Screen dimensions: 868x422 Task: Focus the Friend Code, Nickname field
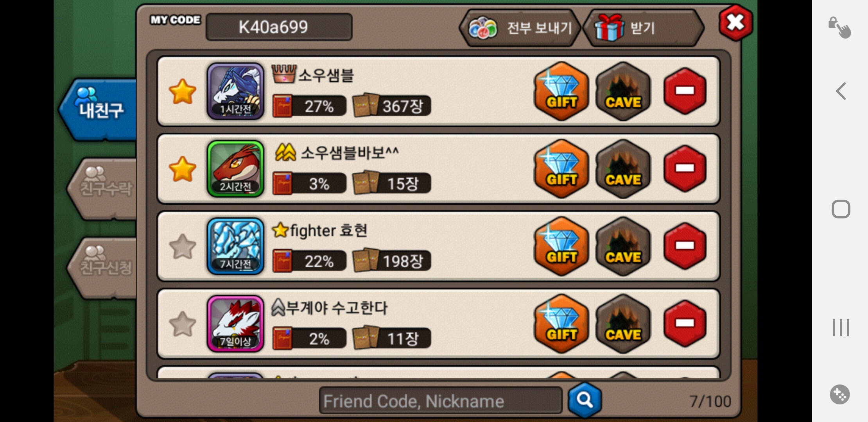(441, 401)
